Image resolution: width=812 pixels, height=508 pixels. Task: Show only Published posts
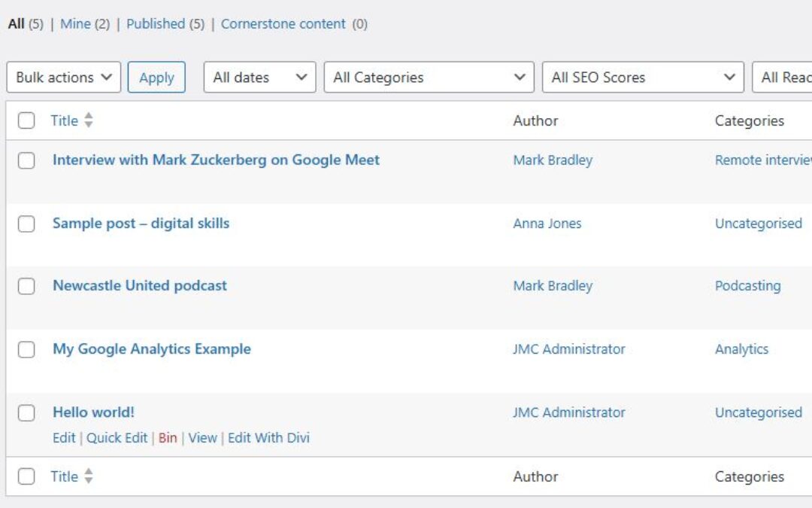[x=156, y=24]
